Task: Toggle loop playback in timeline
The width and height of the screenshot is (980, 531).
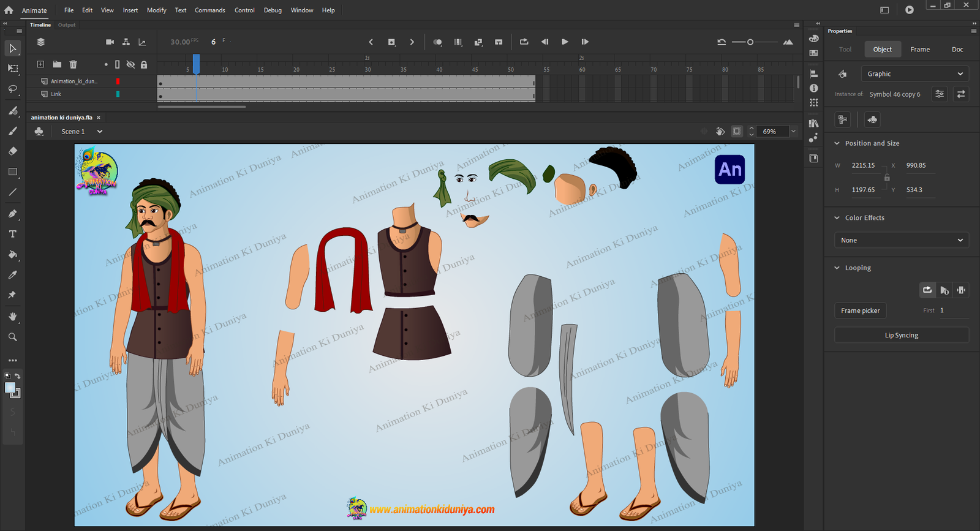Action: point(524,42)
